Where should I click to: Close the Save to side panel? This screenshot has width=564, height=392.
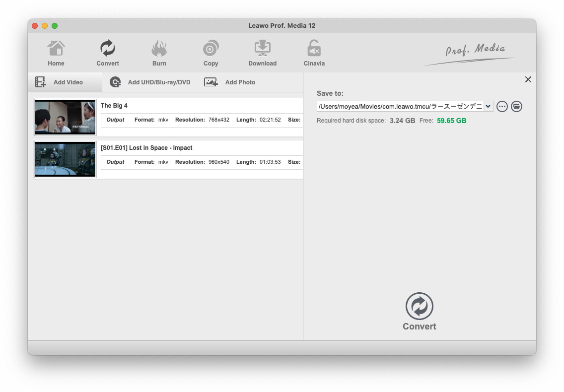pyautogui.click(x=528, y=79)
